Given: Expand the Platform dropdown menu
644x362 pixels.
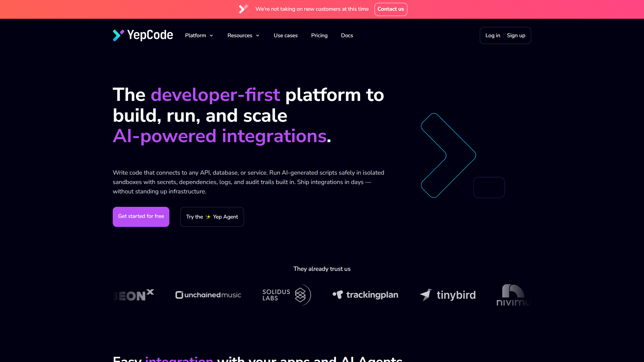Looking at the screenshot, I should tap(199, 36).
